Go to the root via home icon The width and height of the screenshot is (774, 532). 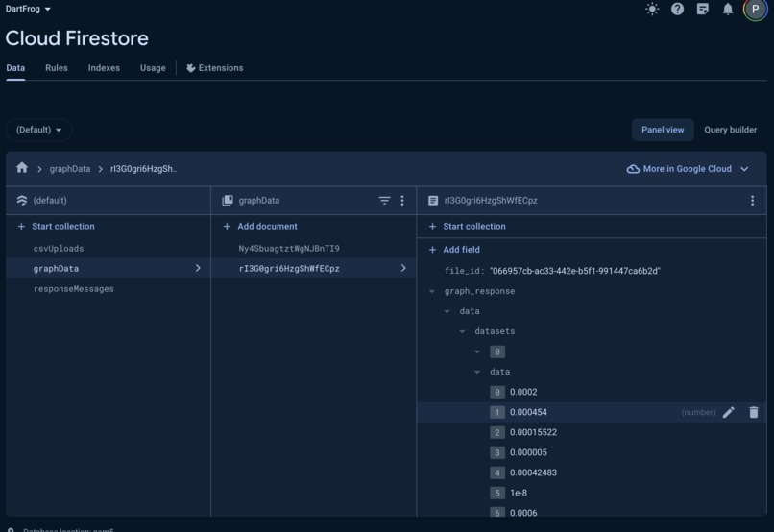point(22,168)
